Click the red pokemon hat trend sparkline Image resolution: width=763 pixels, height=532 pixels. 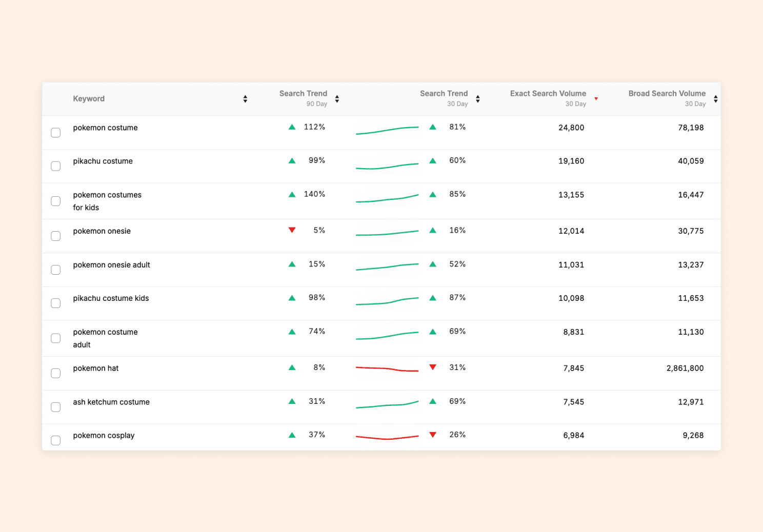[x=387, y=369]
